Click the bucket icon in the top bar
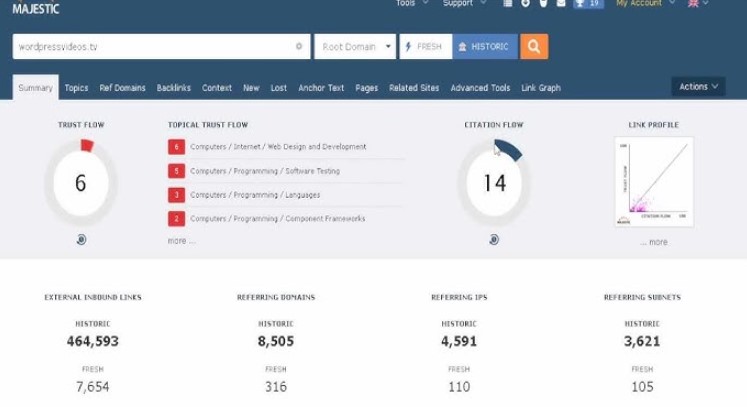 [x=544, y=3]
